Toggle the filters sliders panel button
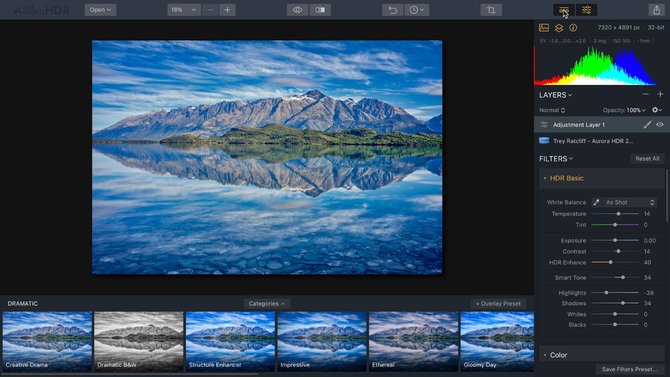670x377 pixels. 587,10
